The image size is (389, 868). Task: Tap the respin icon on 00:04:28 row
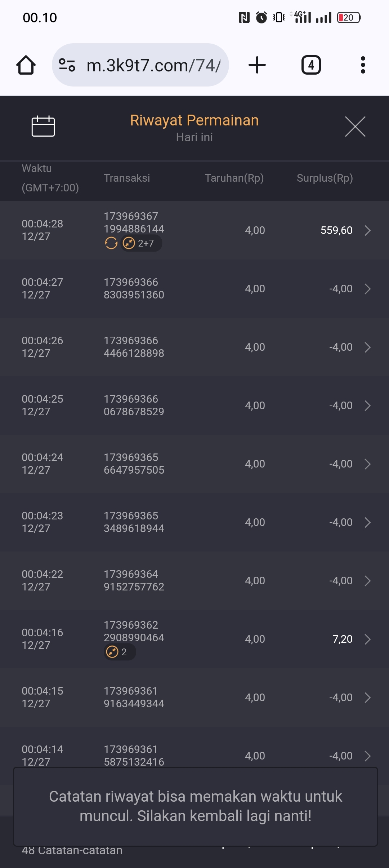tap(111, 243)
